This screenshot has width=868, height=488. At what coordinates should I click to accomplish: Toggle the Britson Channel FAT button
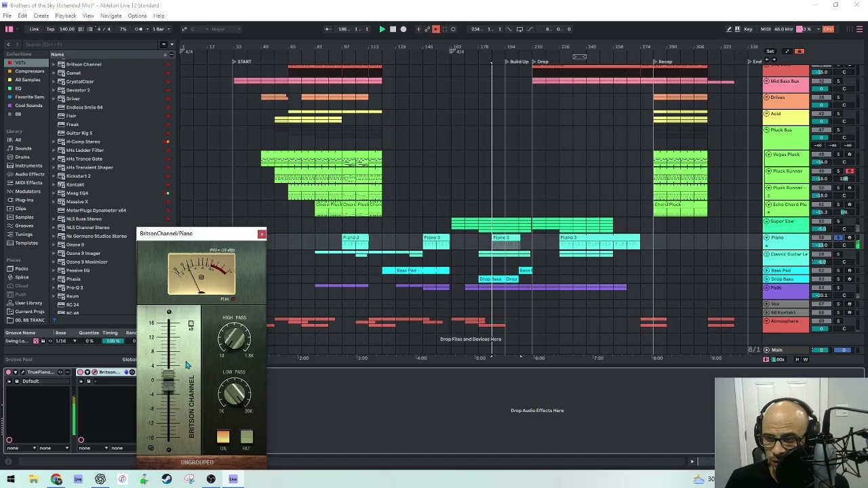click(x=246, y=437)
